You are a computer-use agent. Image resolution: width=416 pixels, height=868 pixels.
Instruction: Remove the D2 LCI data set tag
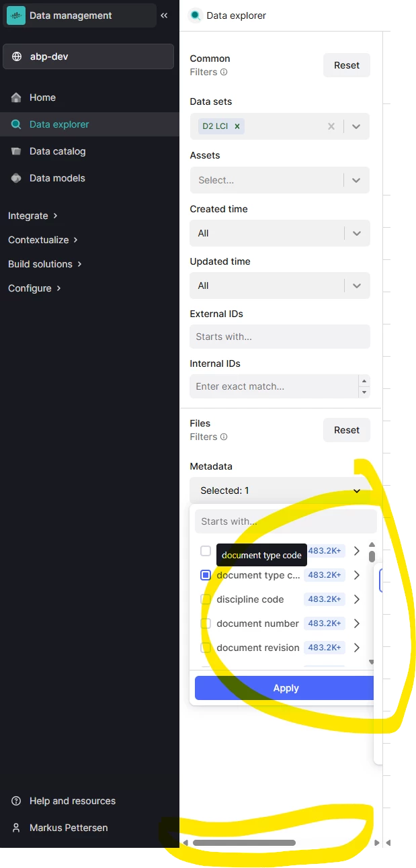click(x=237, y=126)
